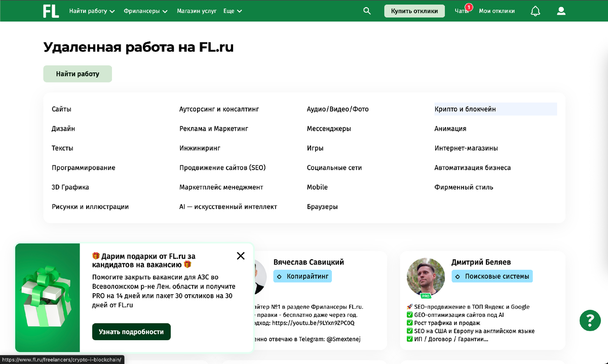Open the 'Дизайн' category
This screenshot has width=608, height=364.
(63, 129)
